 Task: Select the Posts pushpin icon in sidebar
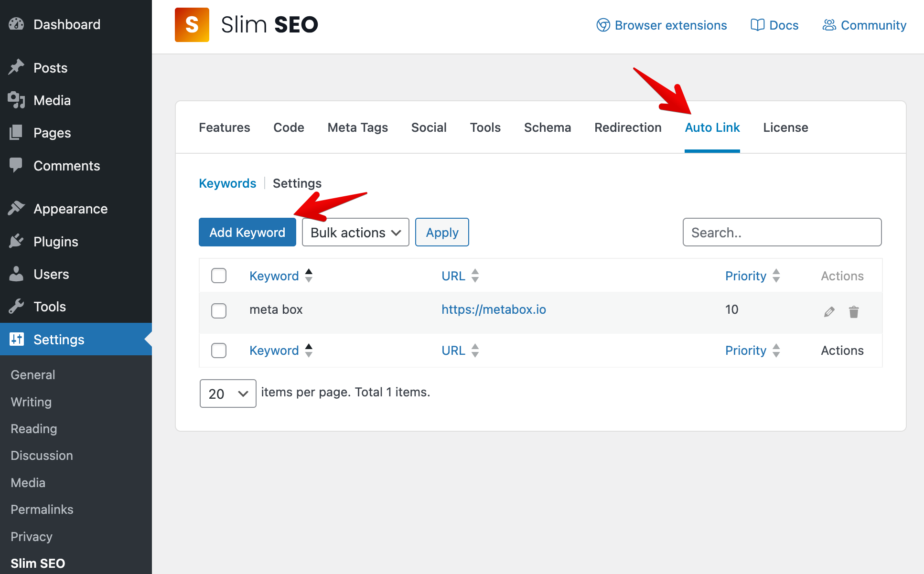tap(16, 67)
